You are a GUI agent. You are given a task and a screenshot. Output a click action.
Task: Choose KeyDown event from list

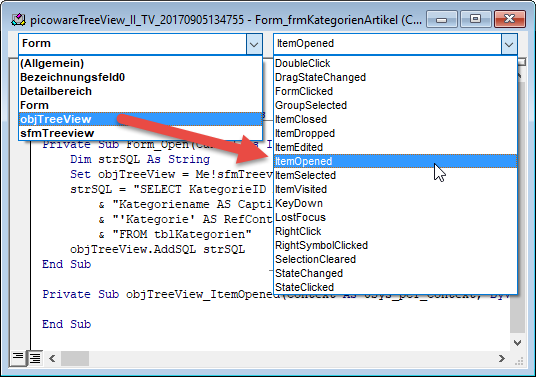[x=396, y=203]
